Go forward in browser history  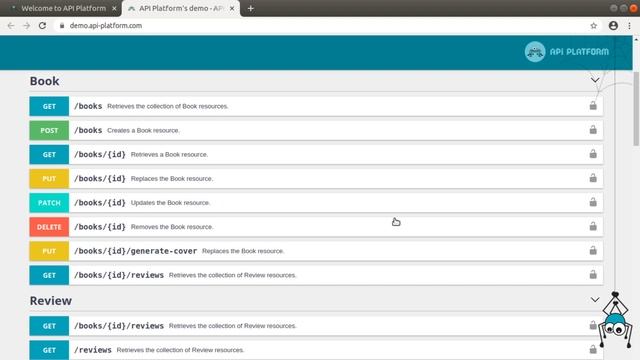point(27,25)
